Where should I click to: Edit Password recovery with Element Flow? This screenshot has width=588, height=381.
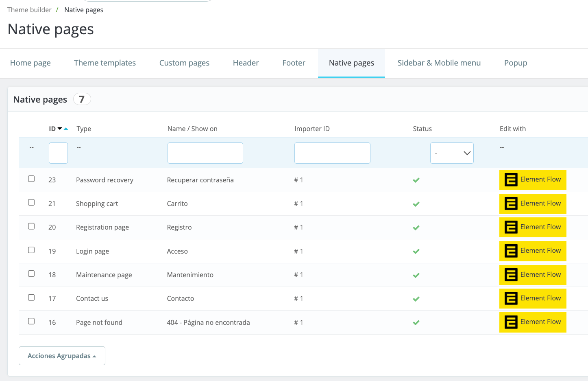click(x=533, y=180)
